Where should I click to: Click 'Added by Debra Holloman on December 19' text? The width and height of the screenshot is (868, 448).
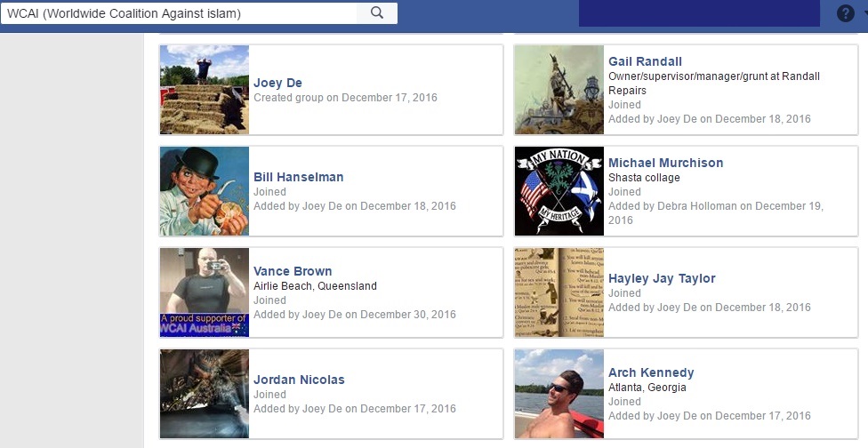[x=716, y=213]
